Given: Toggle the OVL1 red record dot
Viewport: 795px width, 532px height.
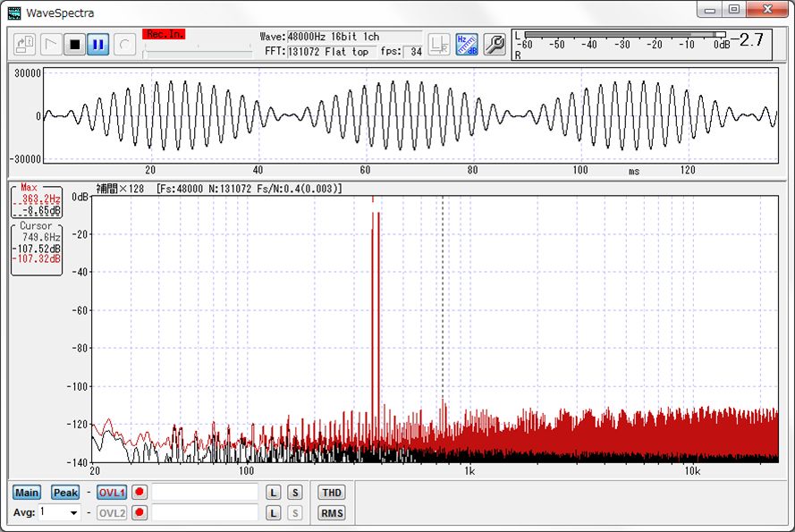Looking at the screenshot, I should (139, 492).
